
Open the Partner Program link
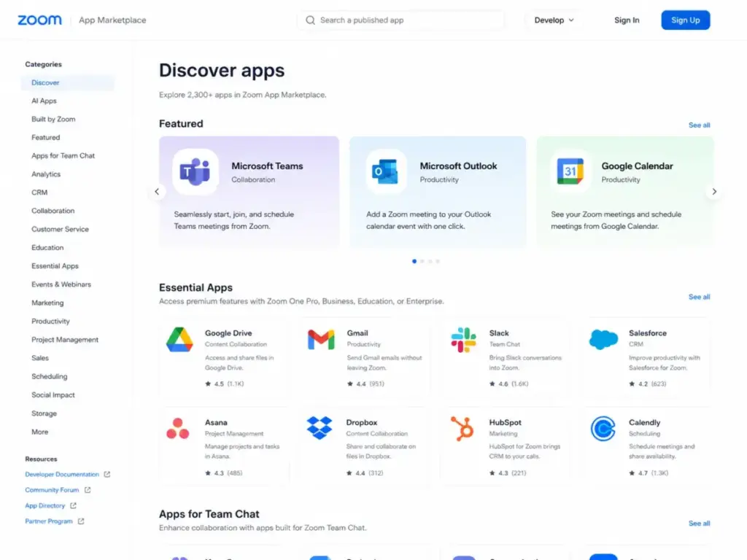point(49,521)
